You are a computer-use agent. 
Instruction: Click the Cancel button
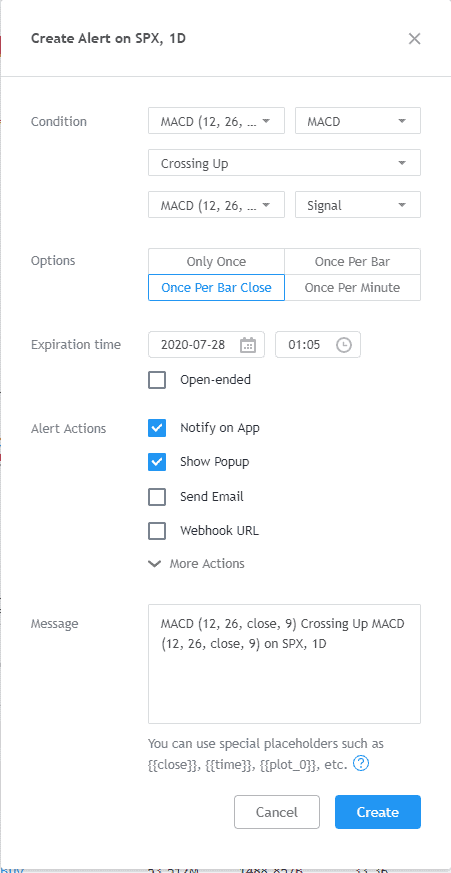pyautogui.click(x=277, y=812)
